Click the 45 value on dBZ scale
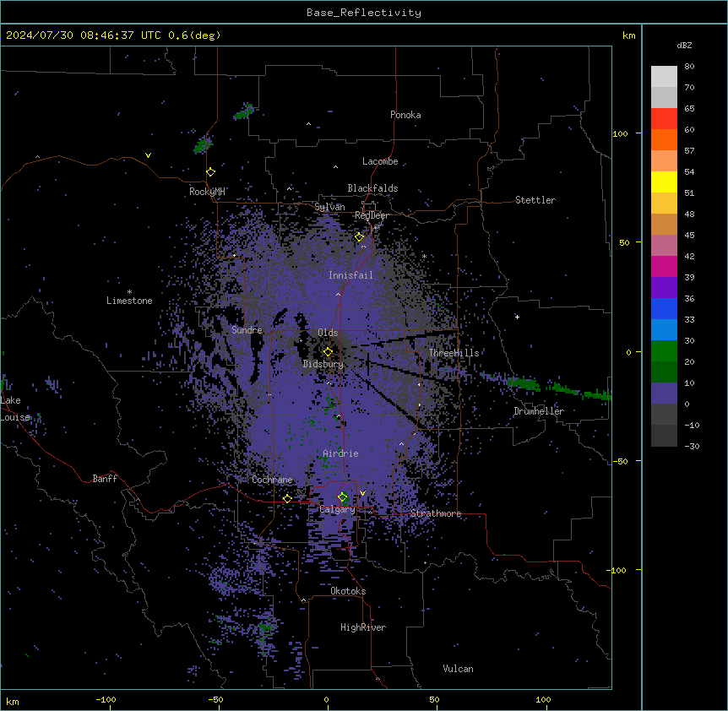The width and height of the screenshot is (728, 711). [x=689, y=236]
